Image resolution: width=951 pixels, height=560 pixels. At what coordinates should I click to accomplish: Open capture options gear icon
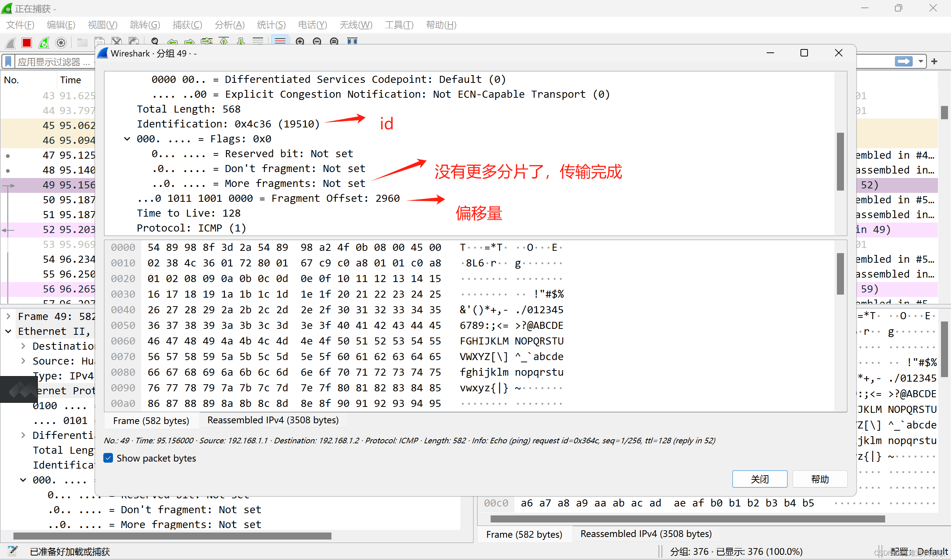[x=61, y=43]
